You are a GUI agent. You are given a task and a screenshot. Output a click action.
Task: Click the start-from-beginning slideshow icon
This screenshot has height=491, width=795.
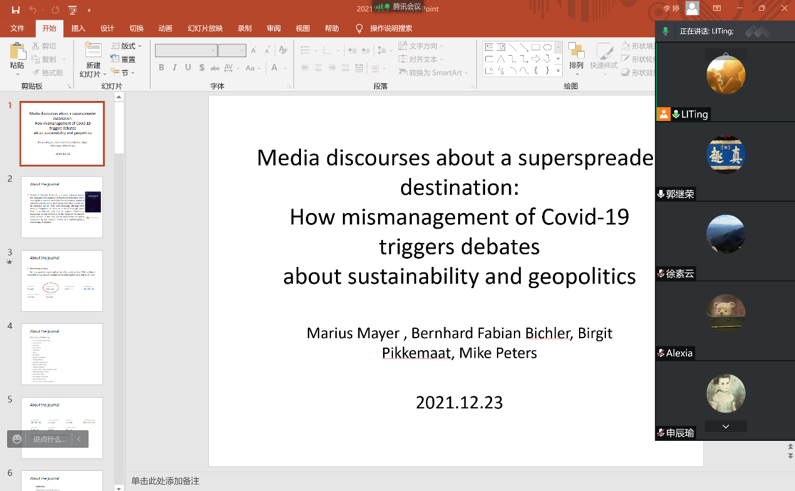point(72,9)
